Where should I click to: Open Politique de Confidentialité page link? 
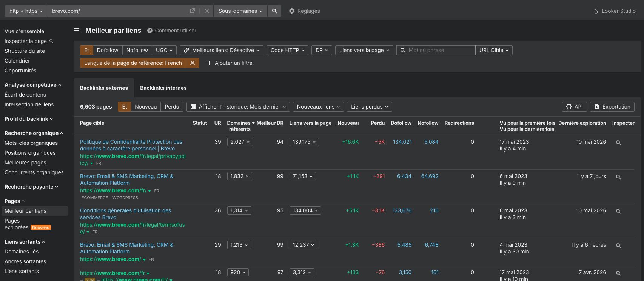point(131,145)
